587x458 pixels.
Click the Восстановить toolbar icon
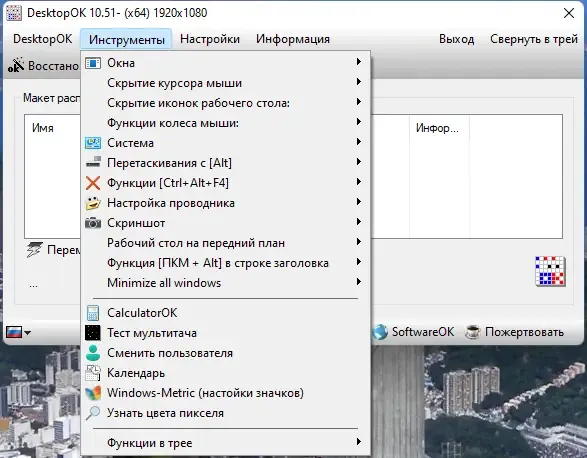coord(16,65)
